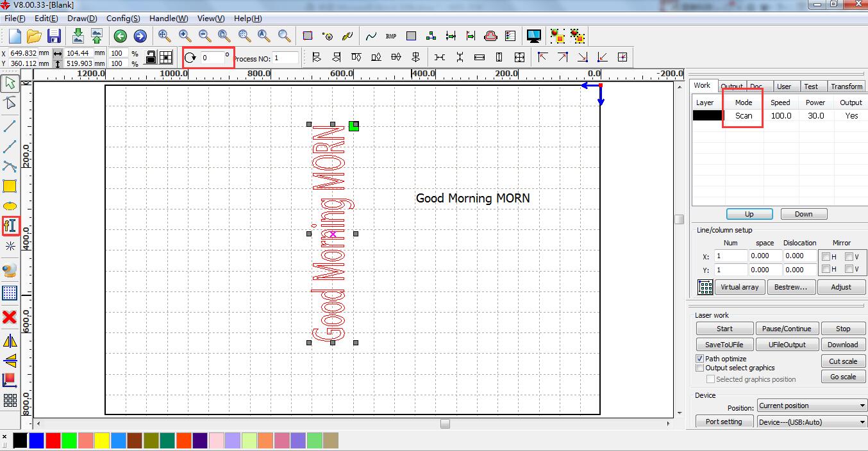Pick the blue color swatch in palette
This screenshot has height=451, width=868.
coord(37,440)
